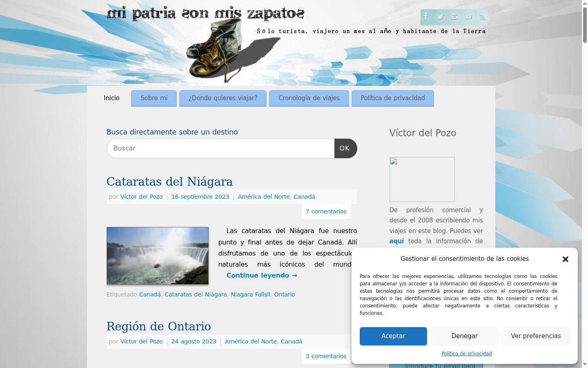Follow the Continue leyendo link
The height and width of the screenshot is (368, 588).
[x=262, y=276]
